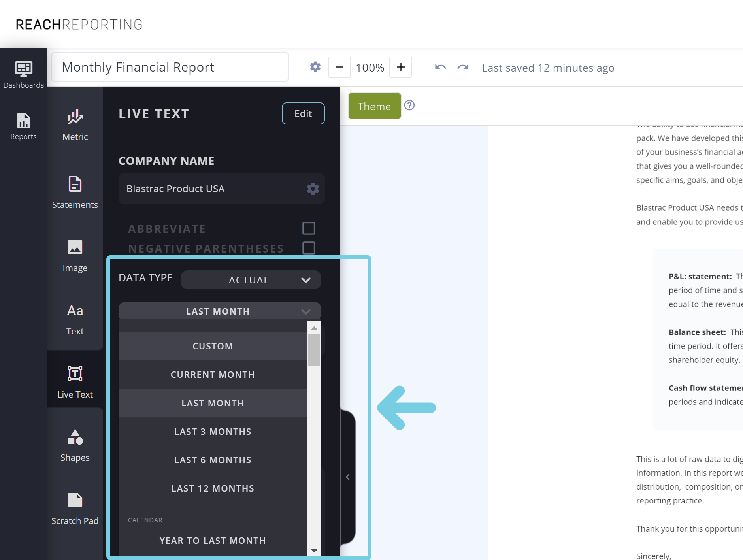This screenshot has width=743, height=560.
Task: Toggle the Negative Parentheses checkbox
Action: tap(309, 248)
